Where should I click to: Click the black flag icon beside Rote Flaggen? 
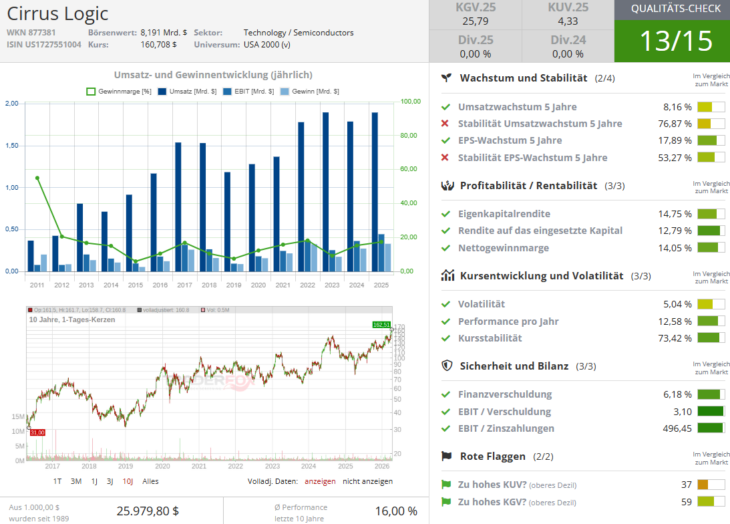[446, 456]
